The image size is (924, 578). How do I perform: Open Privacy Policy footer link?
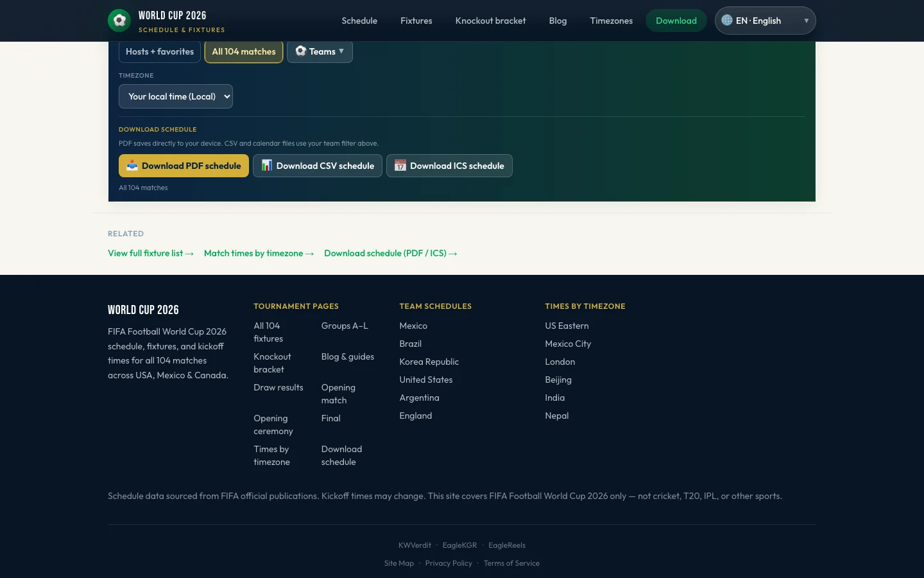coord(449,563)
